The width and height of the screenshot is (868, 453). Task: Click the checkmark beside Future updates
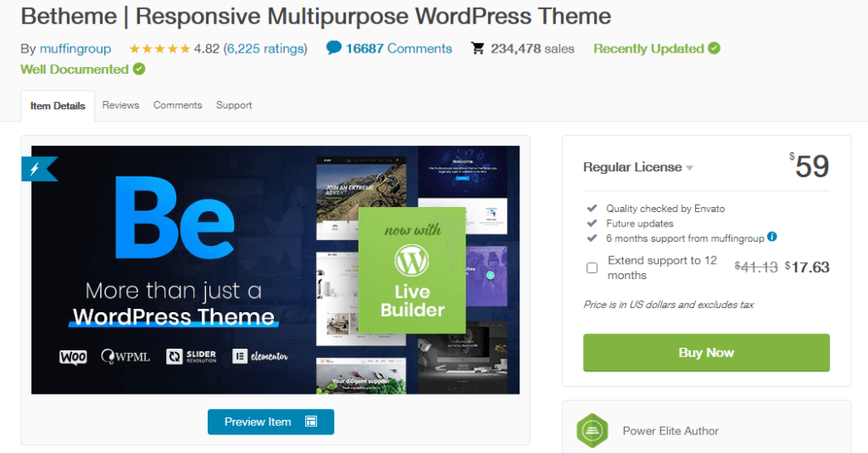point(592,223)
